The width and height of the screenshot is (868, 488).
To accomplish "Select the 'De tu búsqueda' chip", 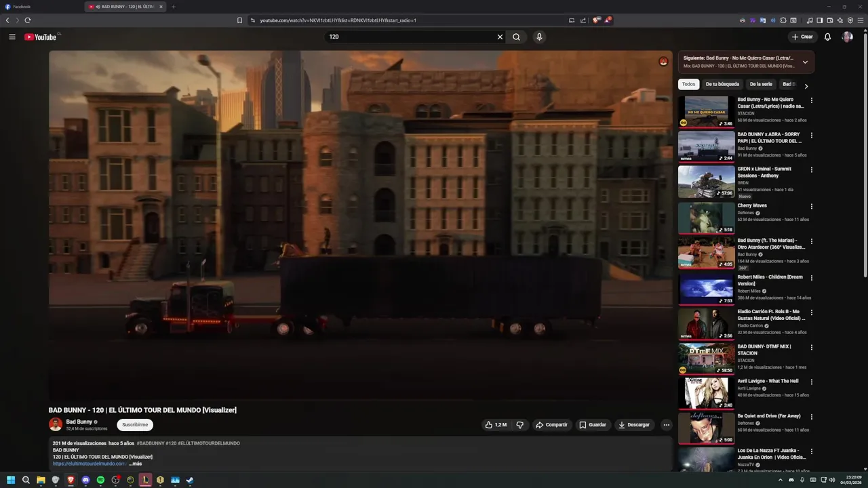I will [722, 84].
